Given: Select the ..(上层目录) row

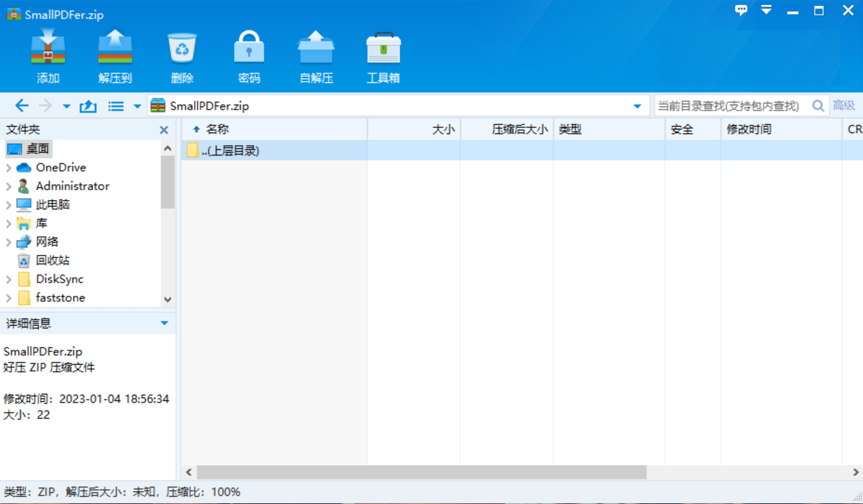Looking at the screenshot, I should click(522, 151).
